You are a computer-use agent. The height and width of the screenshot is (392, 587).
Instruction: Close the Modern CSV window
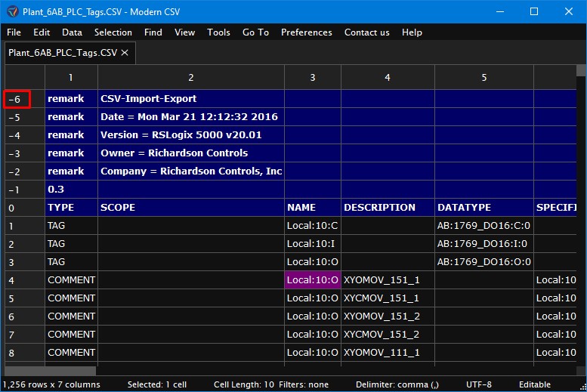point(569,11)
